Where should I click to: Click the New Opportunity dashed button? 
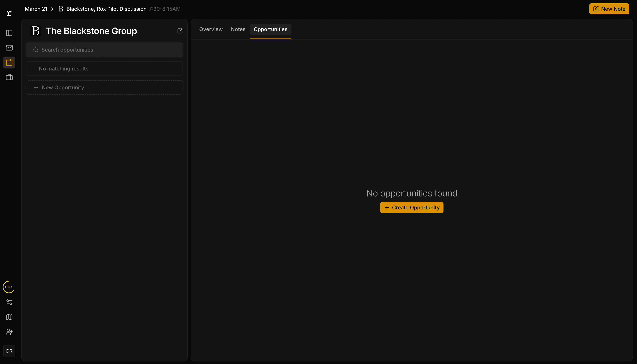(104, 87)
